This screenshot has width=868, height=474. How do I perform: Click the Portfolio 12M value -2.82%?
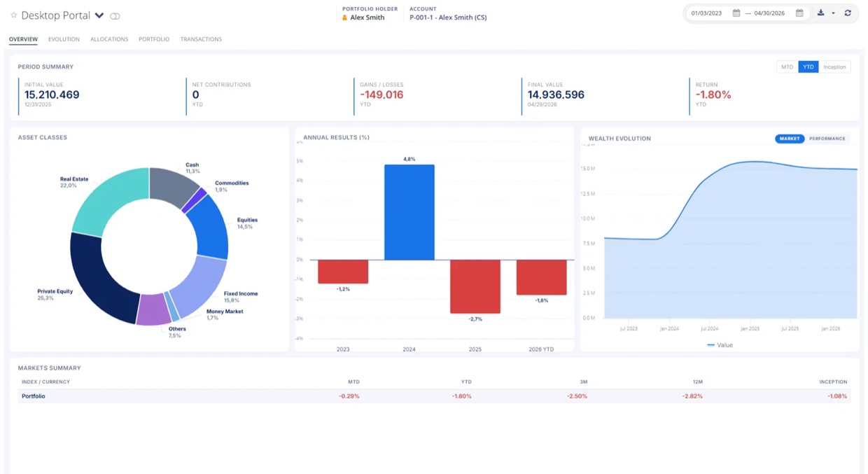point(692,396)
